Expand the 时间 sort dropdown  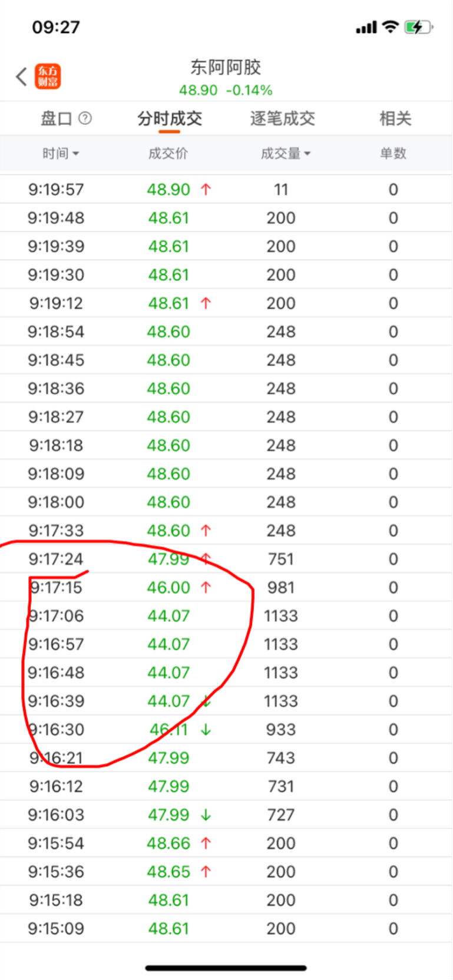pos(61,154)
